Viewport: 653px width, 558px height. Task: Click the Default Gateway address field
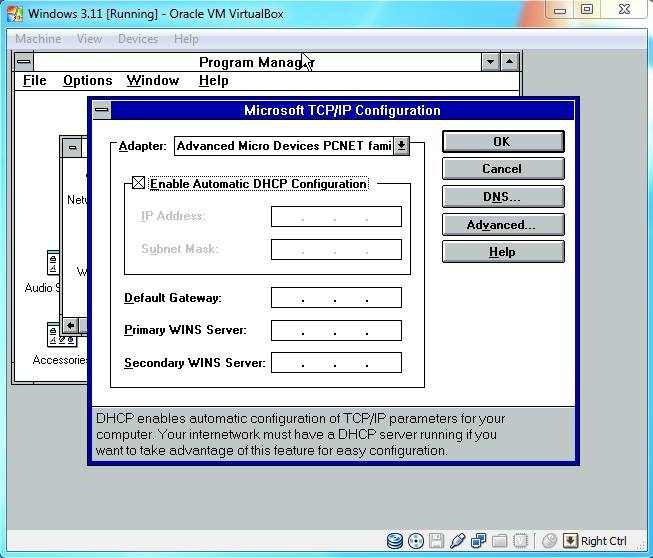[336, 298]
